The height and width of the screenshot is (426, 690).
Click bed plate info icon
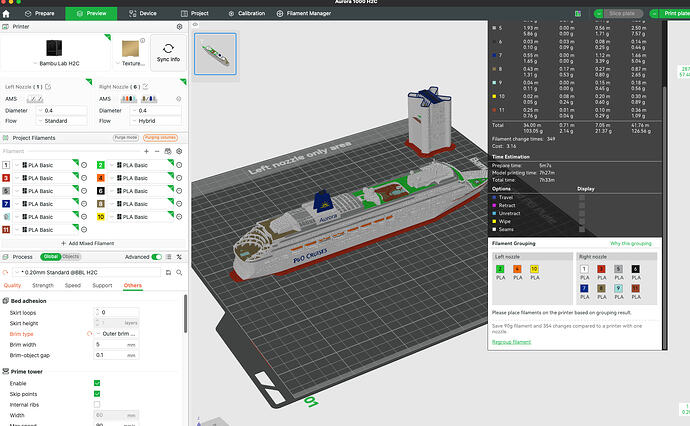[143, 40]
